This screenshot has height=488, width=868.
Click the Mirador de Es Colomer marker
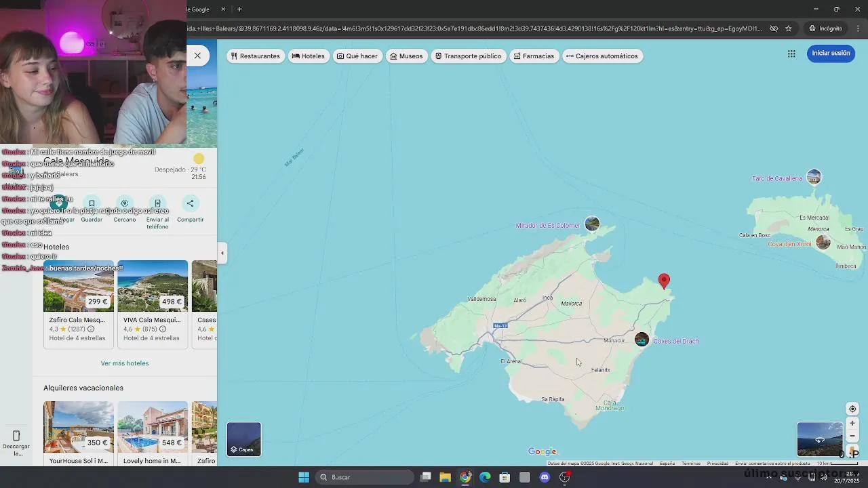tap(592, 224)
